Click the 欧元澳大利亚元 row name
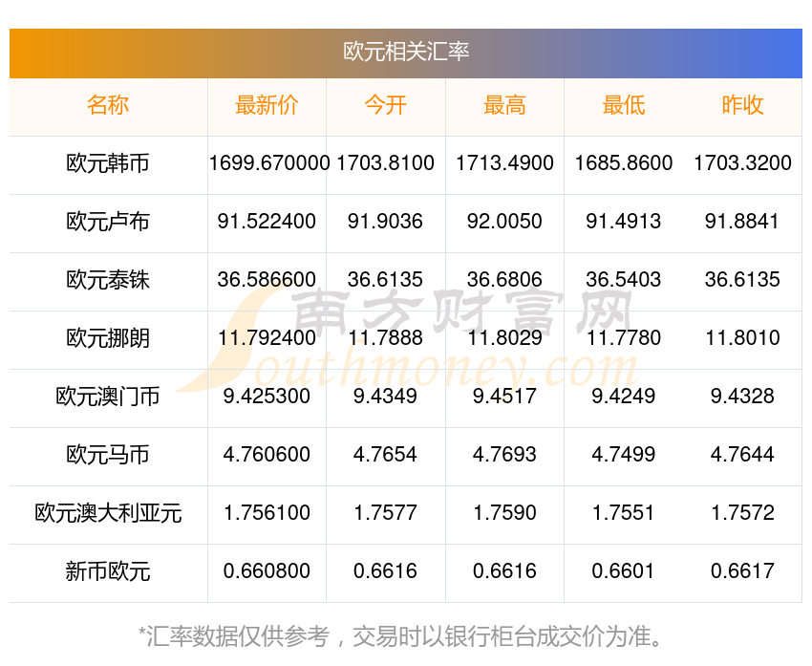Viewport: 812px width, 666px height. (108, 513)
